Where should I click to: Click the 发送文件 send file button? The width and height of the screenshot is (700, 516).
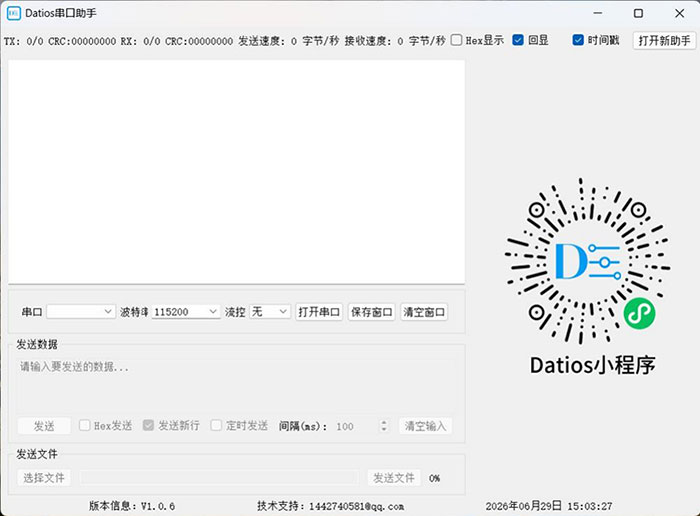click(394, 478)
